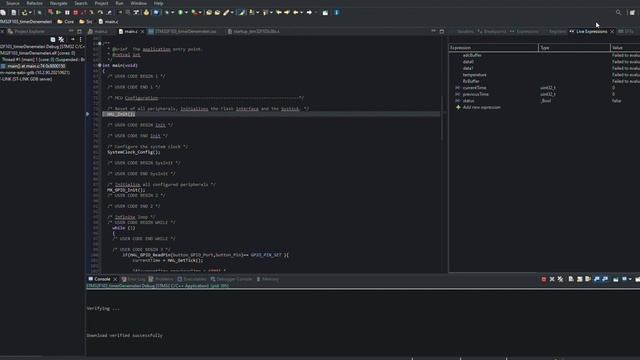The width and height of the screenshot is (640, 360).
Task: Click green plus icon beside Add new expression
Action: [x=458, y=107]
